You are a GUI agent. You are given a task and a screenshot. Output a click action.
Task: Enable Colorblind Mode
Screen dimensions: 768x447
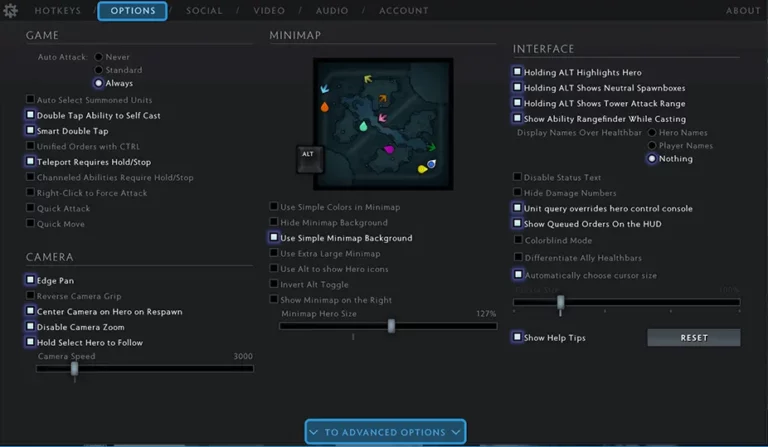[x=518, y=240]
